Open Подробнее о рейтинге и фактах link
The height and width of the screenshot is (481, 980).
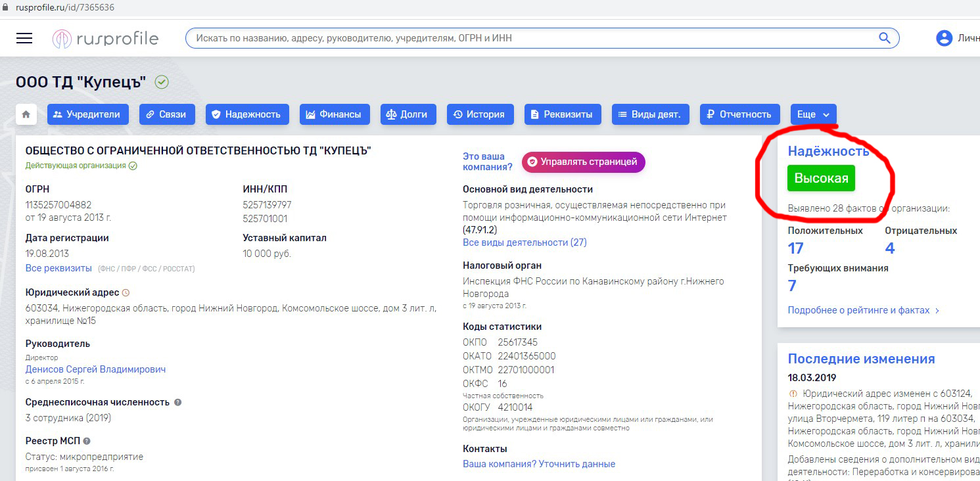coord(864,310)
